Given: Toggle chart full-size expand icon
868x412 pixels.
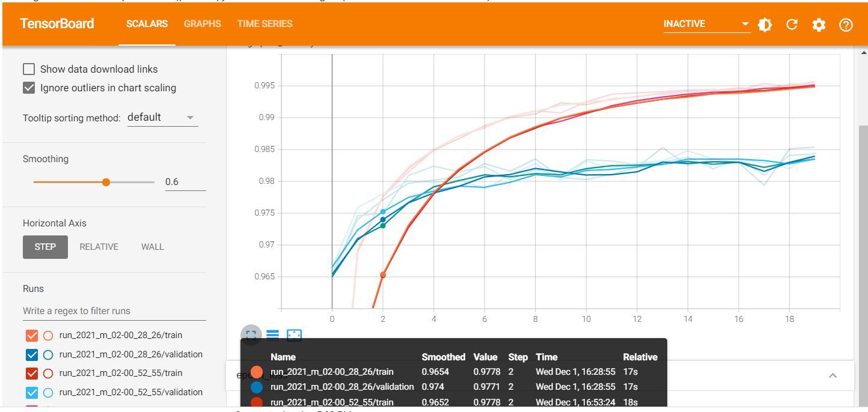Looking at the screenshot, I should coord(251,335).
